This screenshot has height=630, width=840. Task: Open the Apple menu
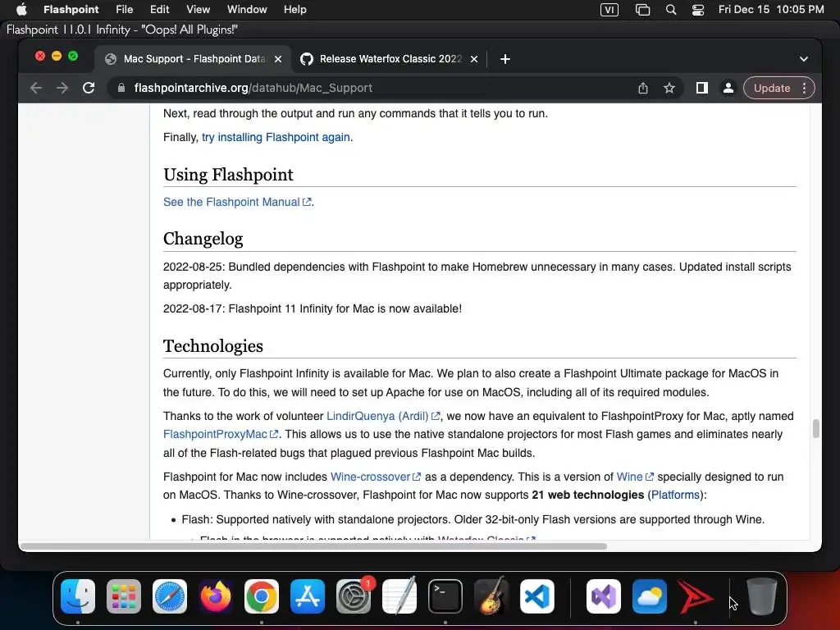[21, 9]
